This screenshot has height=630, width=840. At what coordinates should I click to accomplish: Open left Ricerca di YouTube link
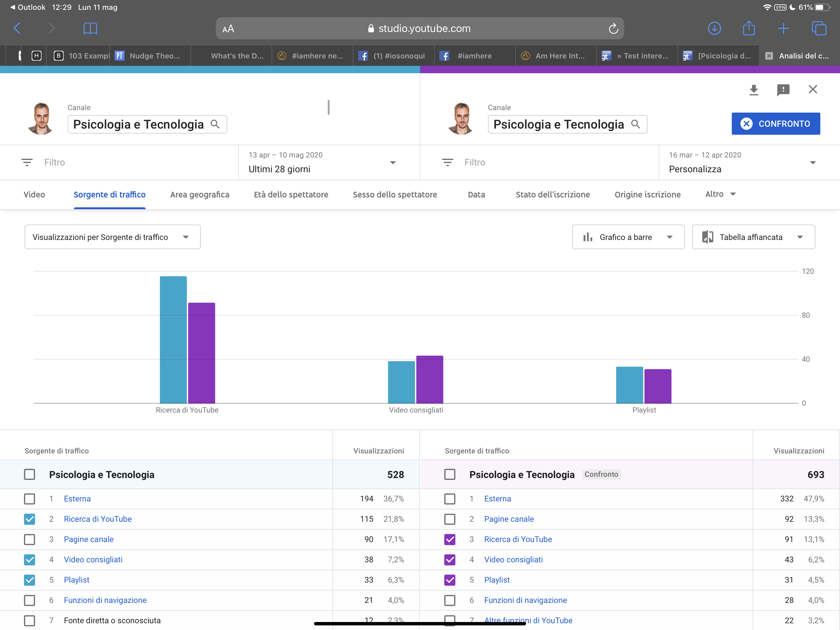click(x=97, y=519)
